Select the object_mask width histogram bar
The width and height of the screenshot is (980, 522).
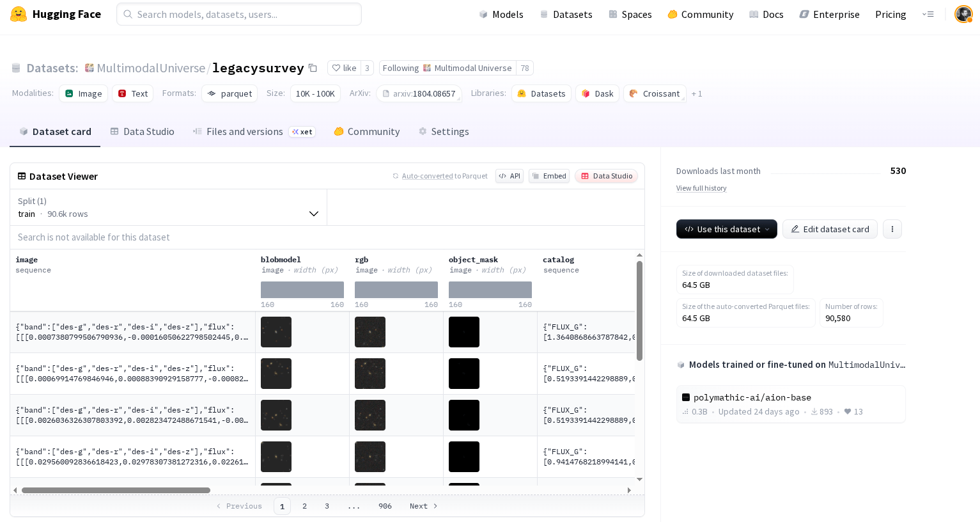[490, 290]
